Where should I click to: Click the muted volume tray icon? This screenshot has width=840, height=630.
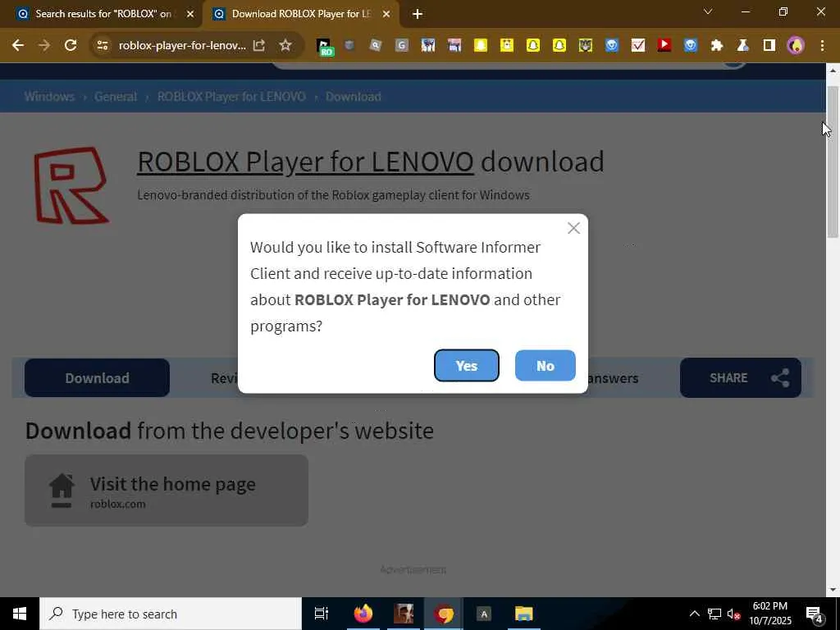(x=733, y=614)
